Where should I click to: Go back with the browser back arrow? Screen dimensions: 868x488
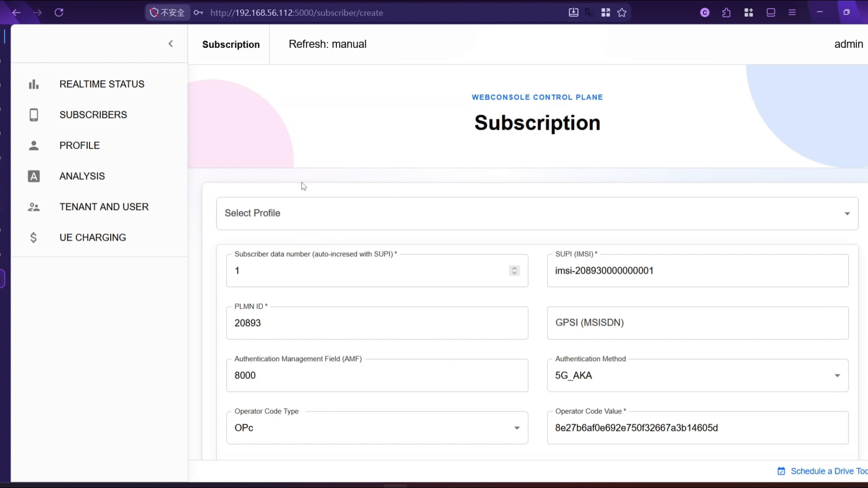[16, 13]
